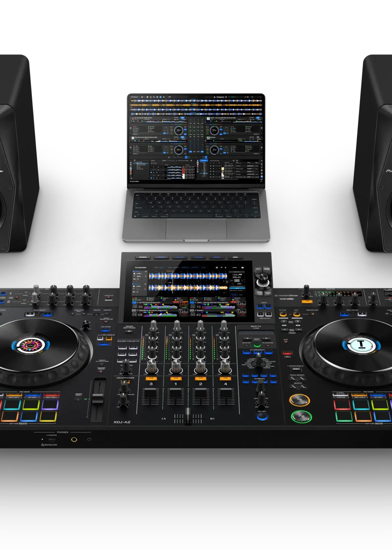Select track "Wrap Me Up" on touchscreen
The height and width of the screenshot is (549, 392).
point(153,310)
